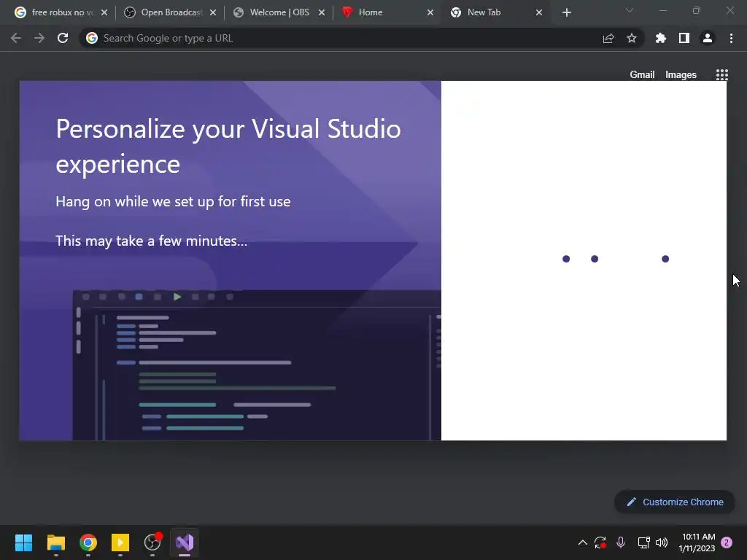Open File Explorer from the taskbar

[55, 542]
